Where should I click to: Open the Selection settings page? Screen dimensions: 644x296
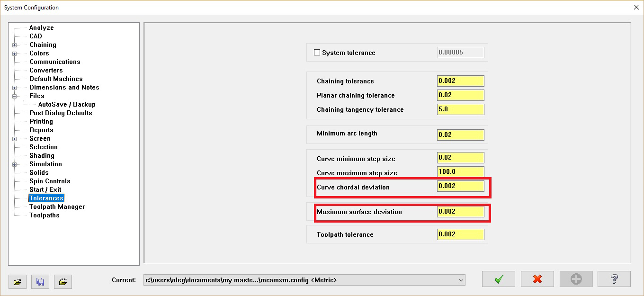(44, 147)
